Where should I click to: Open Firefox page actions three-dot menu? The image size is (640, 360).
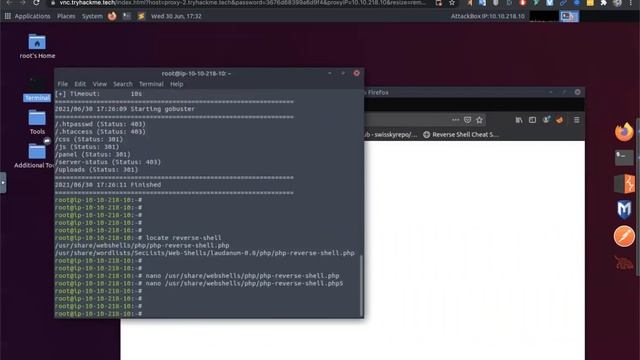455,120
